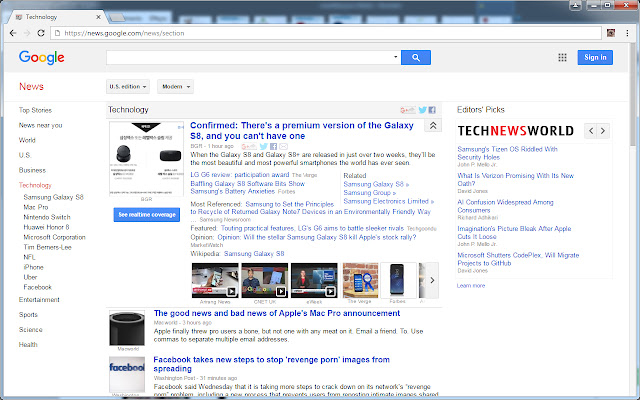640x400 pixels.
Task: Select Top Stories in the sidebar
Action: click(x=35, y=109)
